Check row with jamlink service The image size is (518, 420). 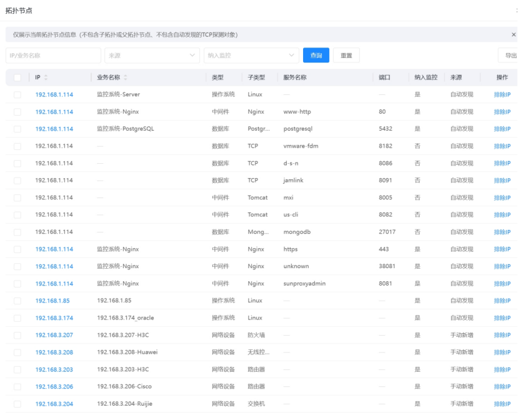[x=17, y=181]
